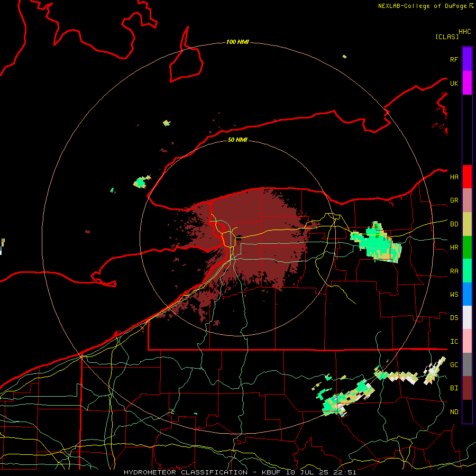Click the HA legend label
476x476 pixels.
(454, 177)
